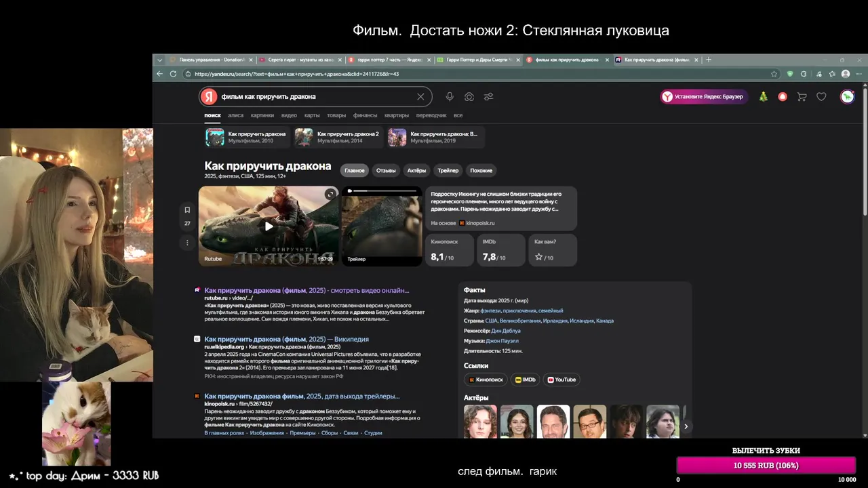The width and height of the screenshot is (868, 488).
Task: Open IMDb 7,8 rating card
Action: pyautogui.click(x=501, y=250)
